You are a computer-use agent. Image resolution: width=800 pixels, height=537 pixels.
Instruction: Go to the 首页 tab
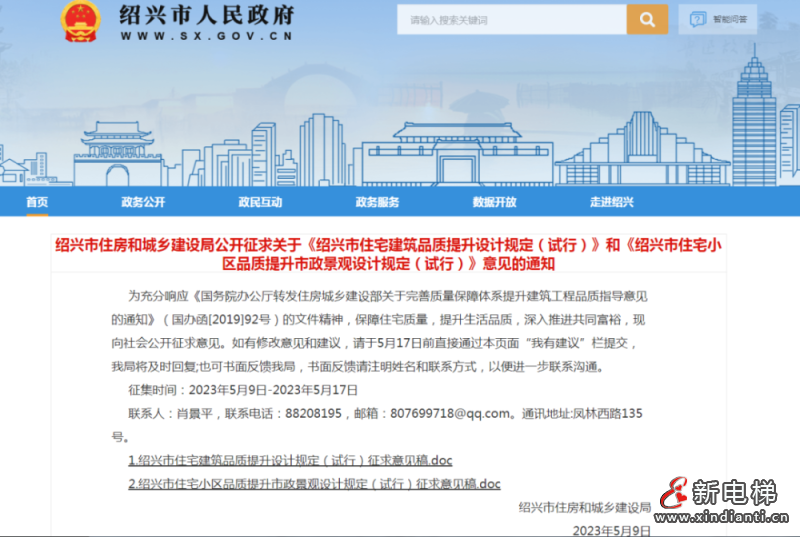pyautogui.click(x=37, y=202)
